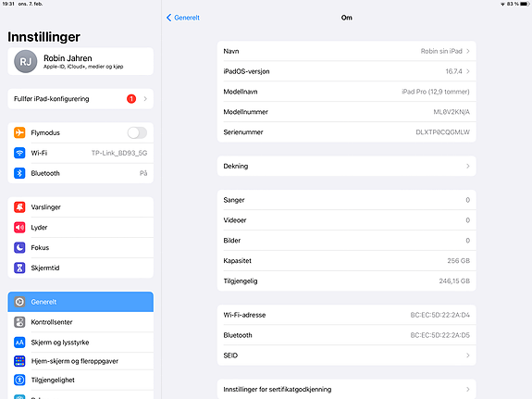Tap the Bluetooth icon in sidebar
532x399 pixels.
click(19, 173)
